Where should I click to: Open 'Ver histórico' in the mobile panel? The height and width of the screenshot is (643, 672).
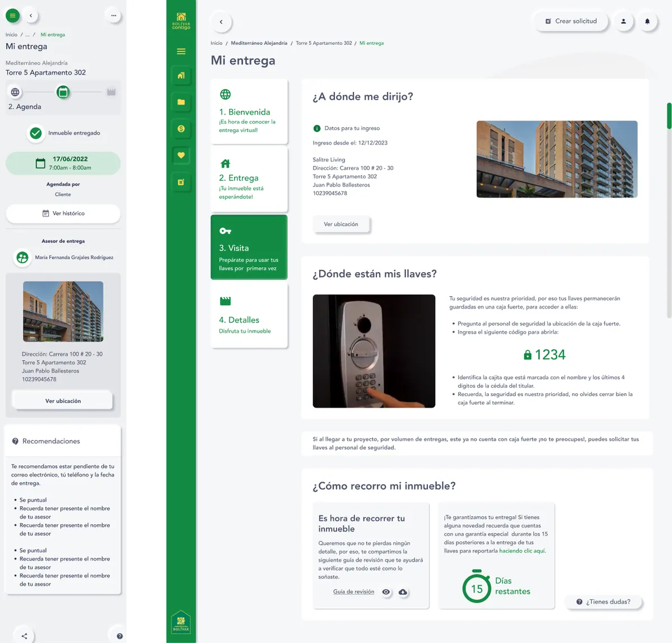point(63,213)
